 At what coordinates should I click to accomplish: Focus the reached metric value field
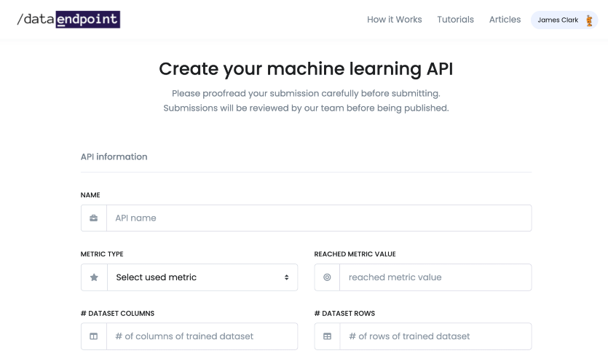point(435,277)
